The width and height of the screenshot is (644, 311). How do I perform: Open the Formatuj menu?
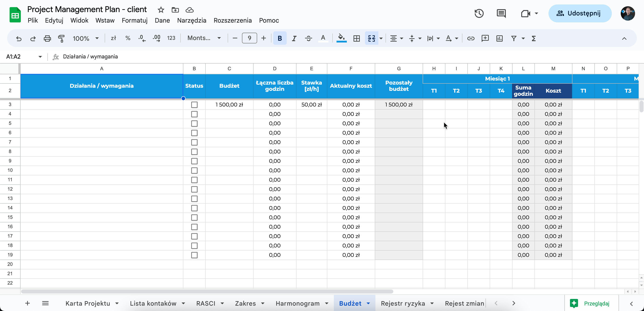[134, 20]
